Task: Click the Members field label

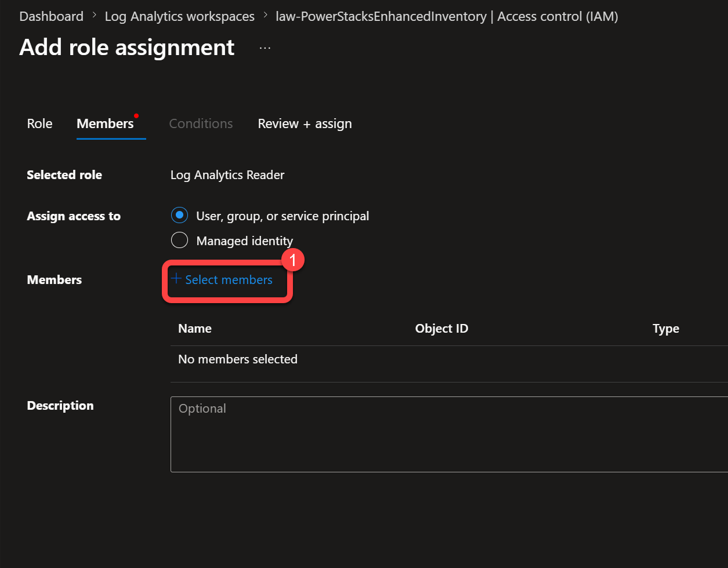Action: (x=55, y=280)
